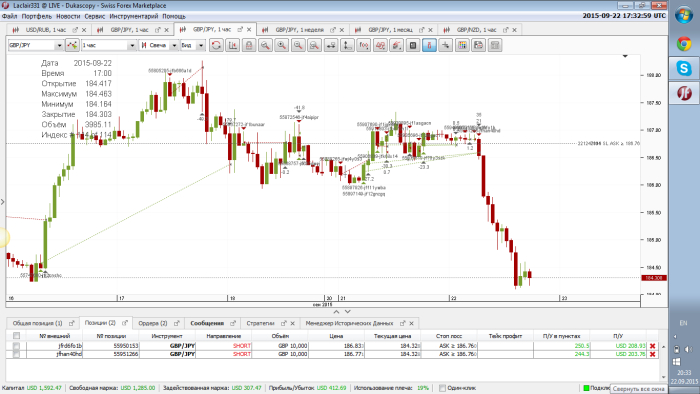This screenshot has height=394, width=700.
Task: Click the highlighted blue toolbar icon
Action: point(429,45)
